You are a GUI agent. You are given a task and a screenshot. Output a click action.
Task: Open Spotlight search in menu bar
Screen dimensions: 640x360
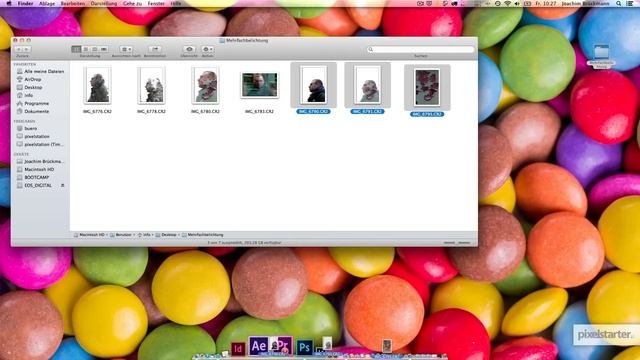(x=619, y=3)
